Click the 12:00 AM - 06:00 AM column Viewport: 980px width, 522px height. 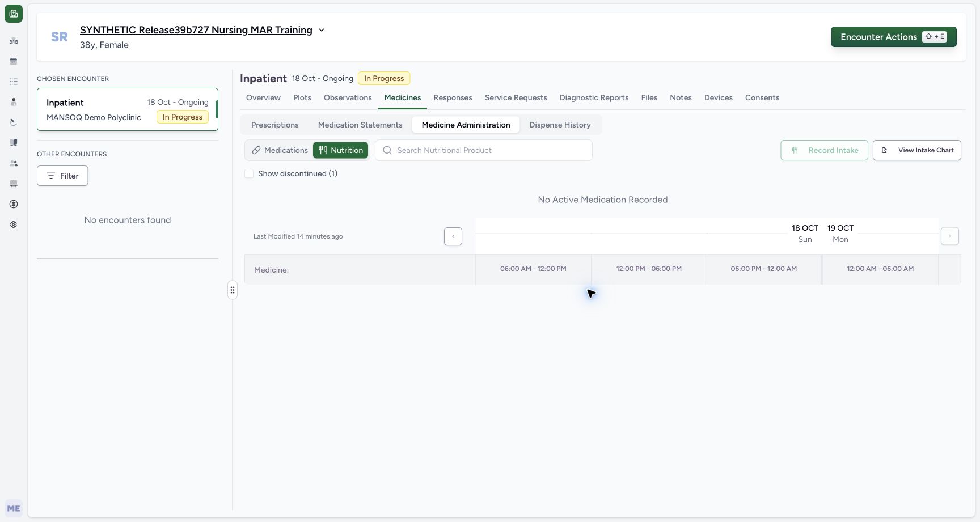880,269
